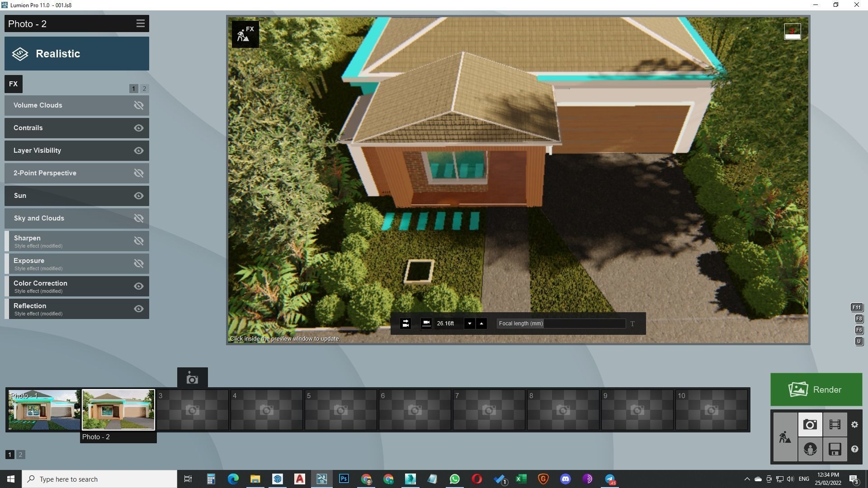
Task: Click the F11 shortcut key button
Action: point(857,307)
